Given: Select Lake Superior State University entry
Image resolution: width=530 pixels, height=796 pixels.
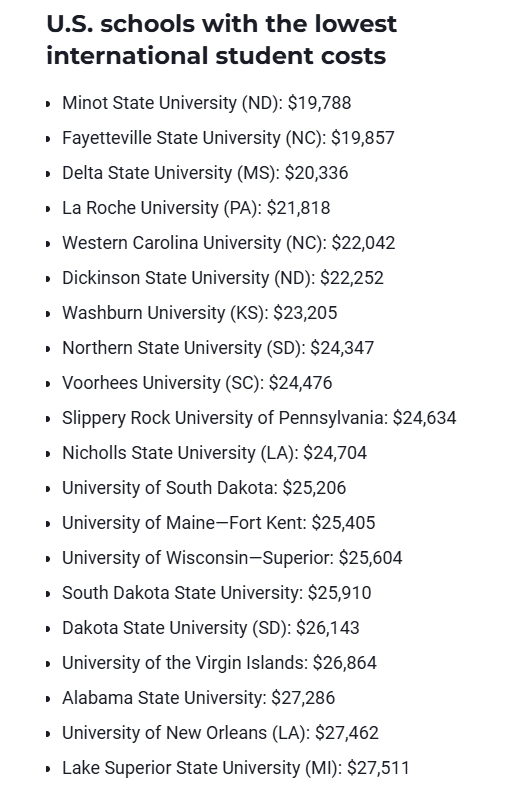Looking at the screenshot, I should [x=236, y=769].
